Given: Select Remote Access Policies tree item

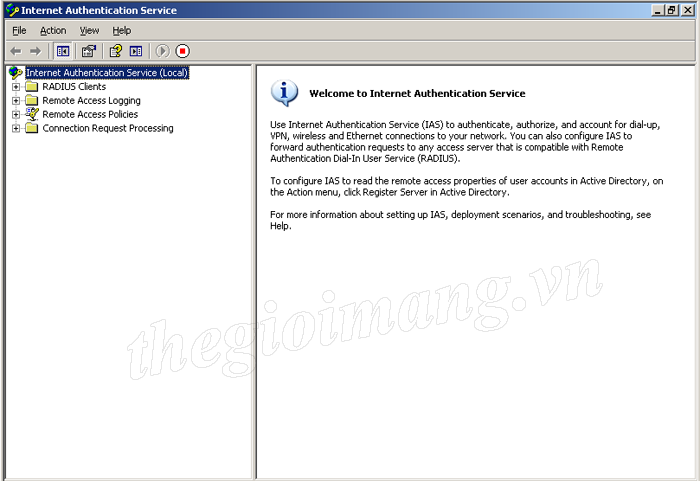Looking at the screenshot, I should [x=90, y=114].
